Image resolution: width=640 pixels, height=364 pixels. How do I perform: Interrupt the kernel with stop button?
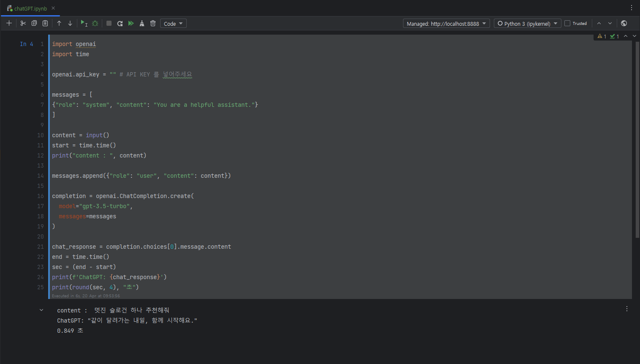pos(109,23)
